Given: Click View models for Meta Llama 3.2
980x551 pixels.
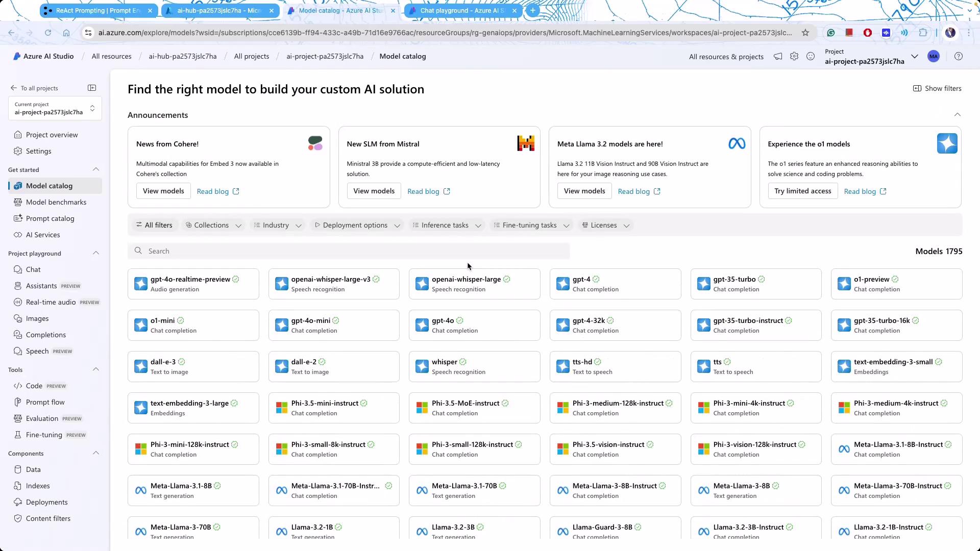Looking at the screenshot, I should click(584, 191).
